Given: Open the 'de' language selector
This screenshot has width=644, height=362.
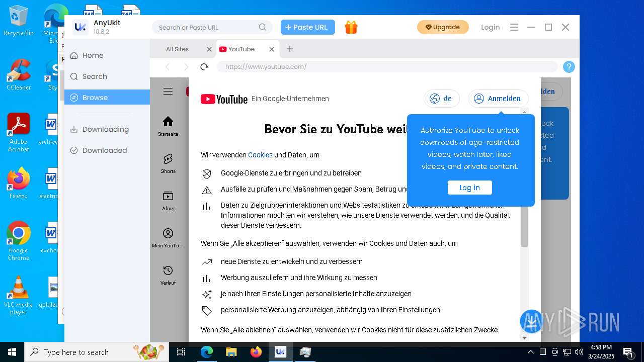Looking at the screenshot, I should pos(442,99).
